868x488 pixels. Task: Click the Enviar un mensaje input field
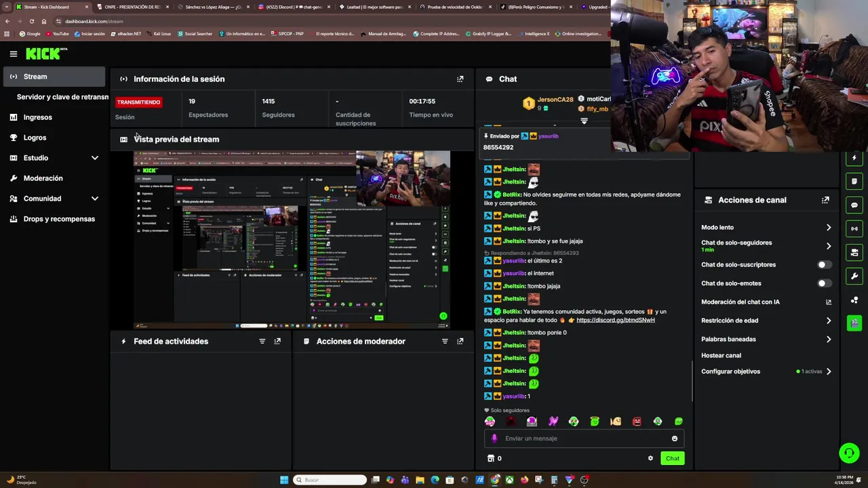pos(583,439)
